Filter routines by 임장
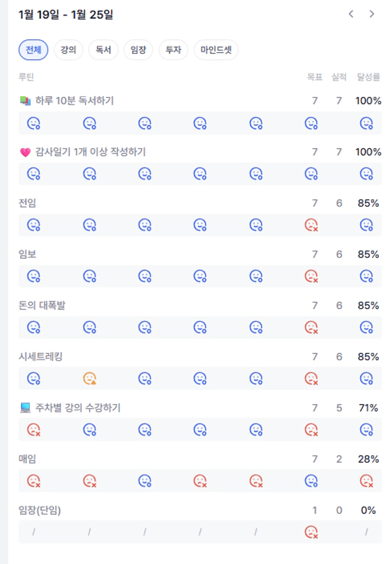Viewport: 392px width, 564px height. [138, 50]
